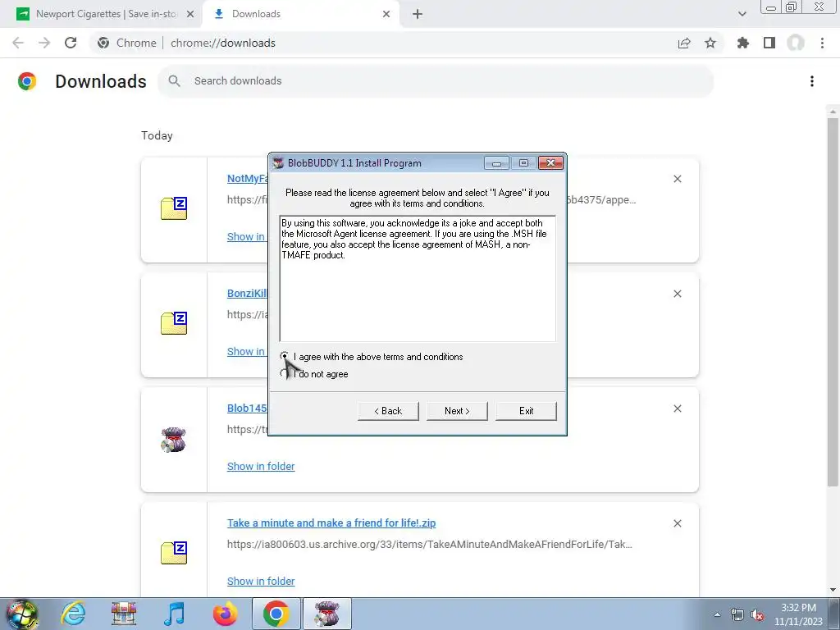Image resolution: width=840 pixels, height=630 pixels.
Task: Click the search magnifier icon
Action: (174, 81)
